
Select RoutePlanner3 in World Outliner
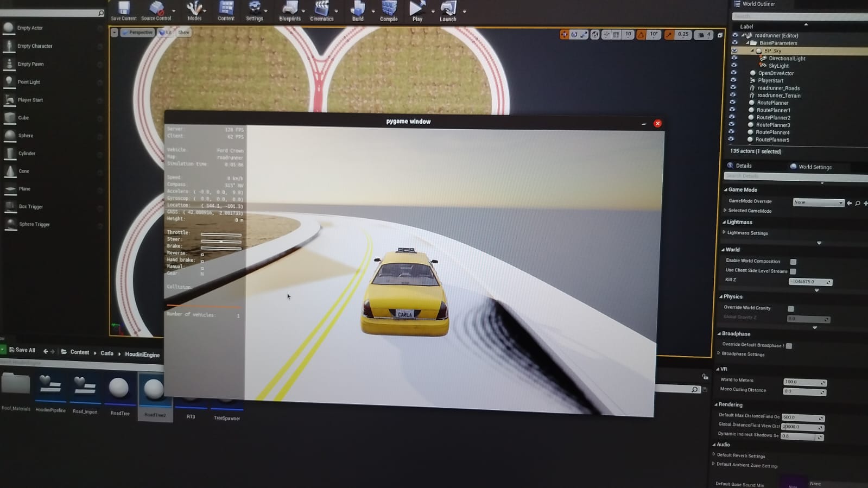pyautogui.click(x=773, y=125)
